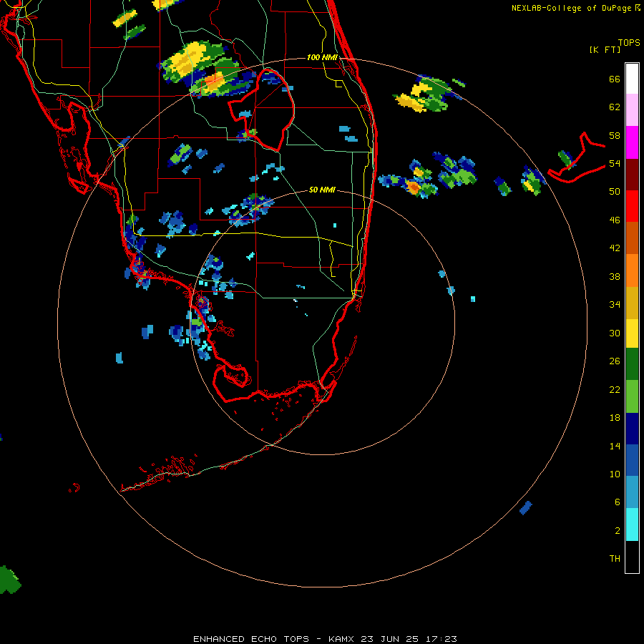Click the 50 NMI range ring label

point(322,190)
